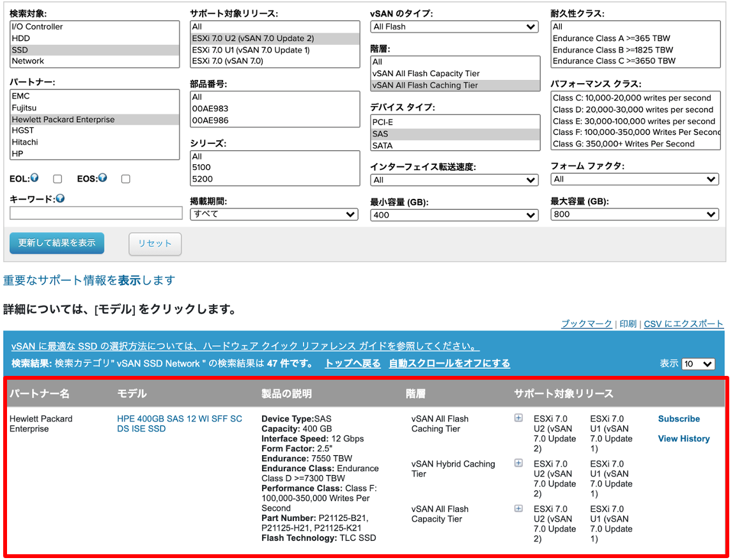Tick the EOL checkbox

[x=58, y=179]
